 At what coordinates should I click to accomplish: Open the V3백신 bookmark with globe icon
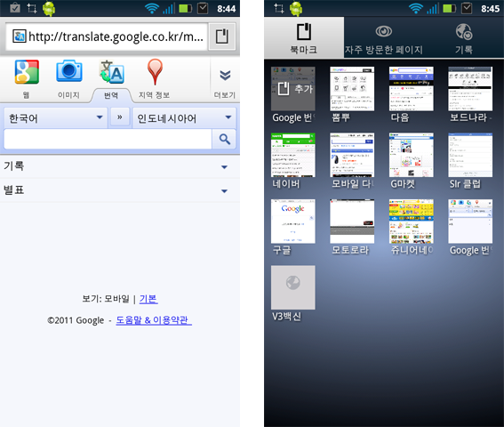292,287
